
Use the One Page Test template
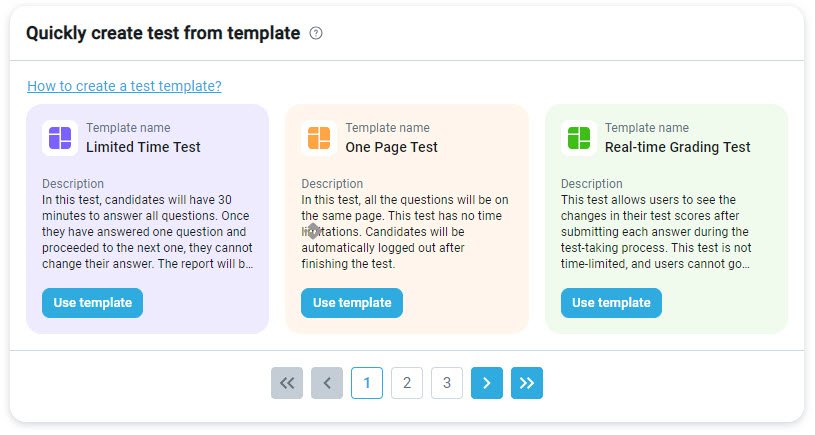(351, 303)
